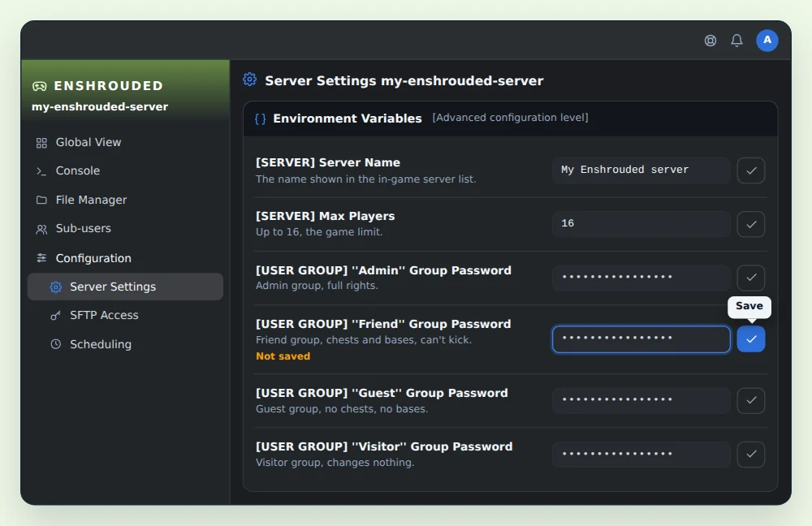The width and height of the screenshot is (812, 526).
Task: Click the "Server Settings my-enshrouded-server" title
Action: click(x=404, y=80)
